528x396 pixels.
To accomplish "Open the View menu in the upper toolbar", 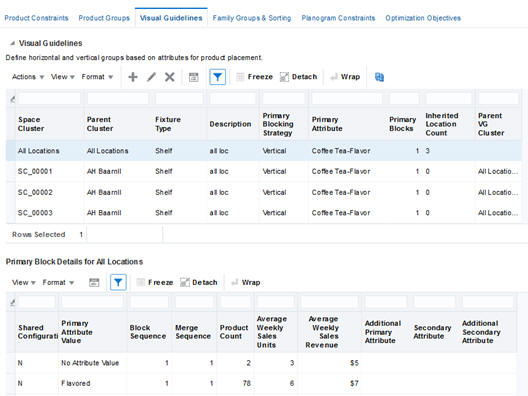I will pyautogui.click(x=63, y=77).
